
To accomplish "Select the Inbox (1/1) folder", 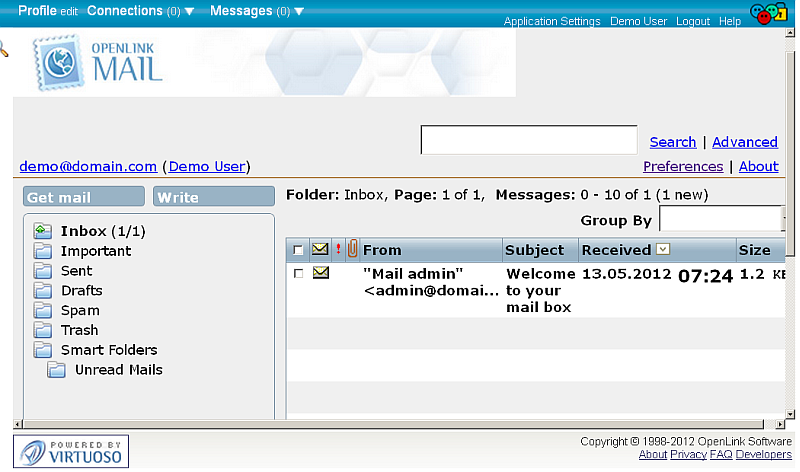I will [103, 231].
